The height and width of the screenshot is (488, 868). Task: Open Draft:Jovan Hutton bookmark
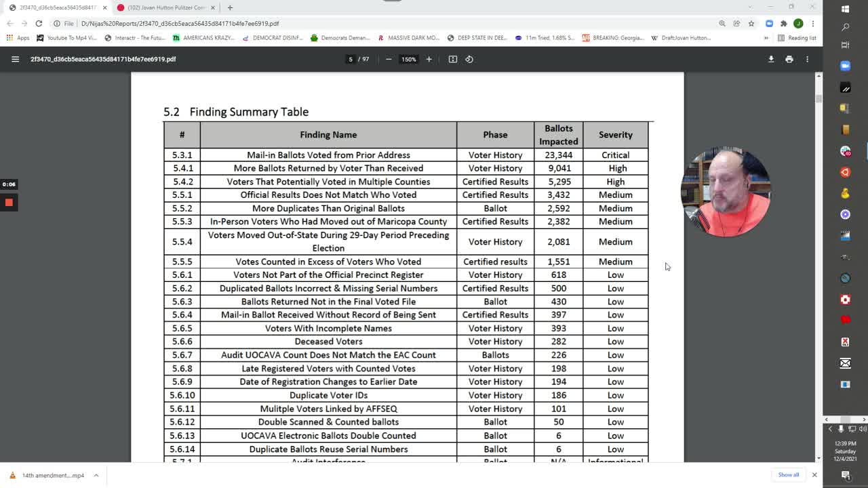(x=682, y=38)
